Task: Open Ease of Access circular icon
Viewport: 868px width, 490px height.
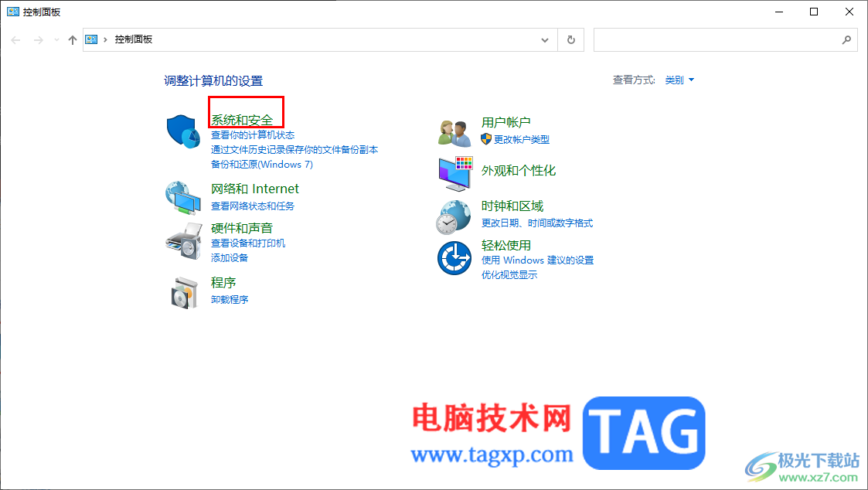Action: (454, 258)
